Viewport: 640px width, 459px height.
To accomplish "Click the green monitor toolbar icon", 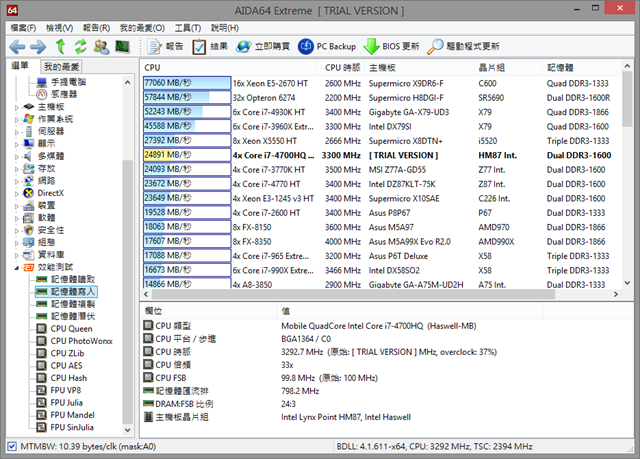I will (x=122, y=46).
